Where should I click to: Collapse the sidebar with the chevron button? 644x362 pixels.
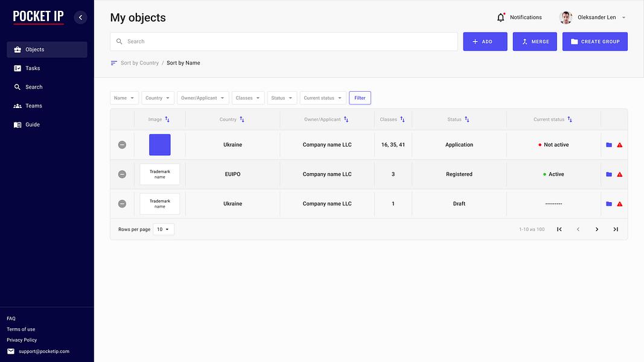tap(80, 17)
